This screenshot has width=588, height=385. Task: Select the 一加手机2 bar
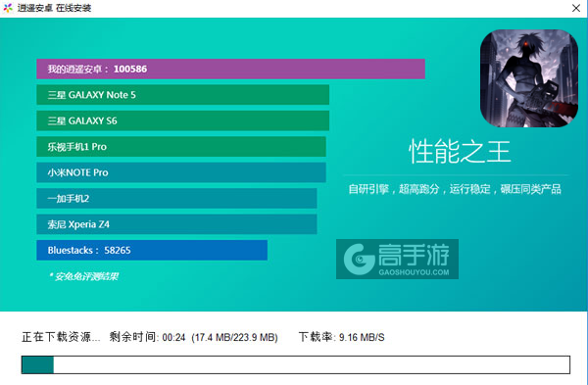(x=176, y=198)
